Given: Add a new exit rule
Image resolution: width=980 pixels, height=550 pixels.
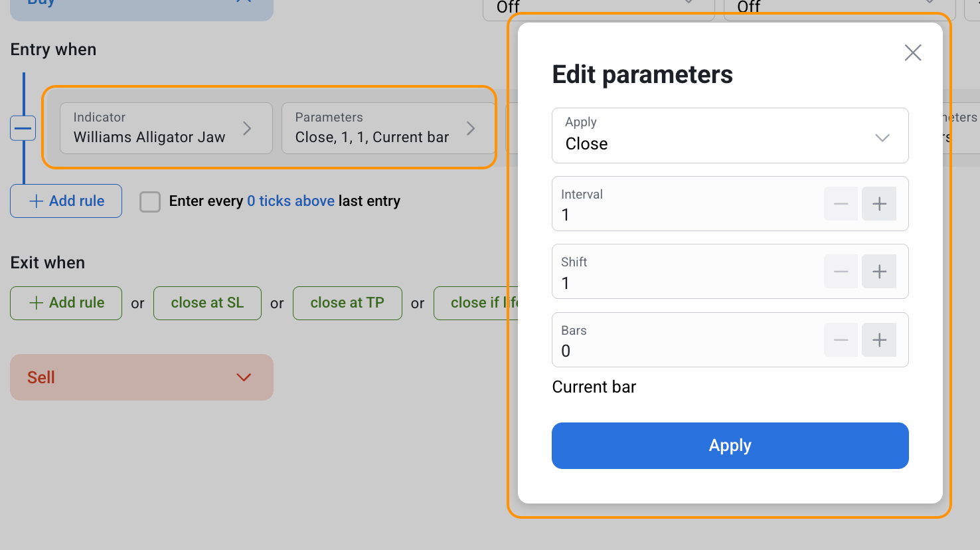Looking at the screenshot, I should click(66, 303).
